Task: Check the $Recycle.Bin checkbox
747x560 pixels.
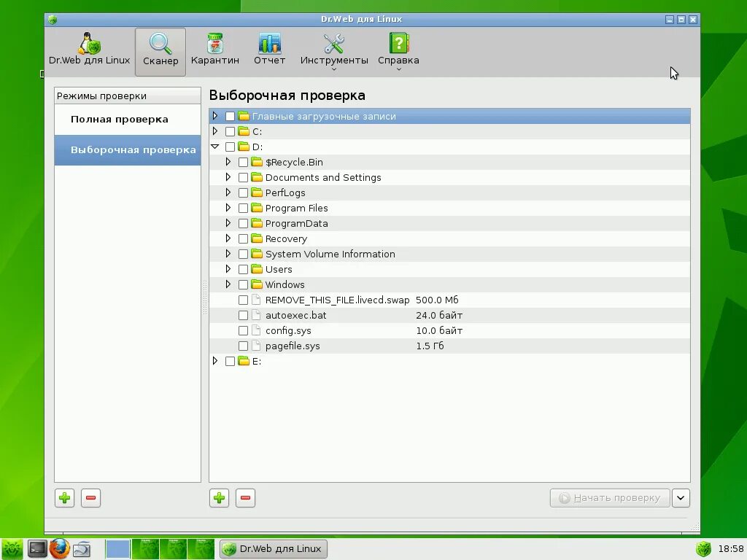Action: point(243,163)
